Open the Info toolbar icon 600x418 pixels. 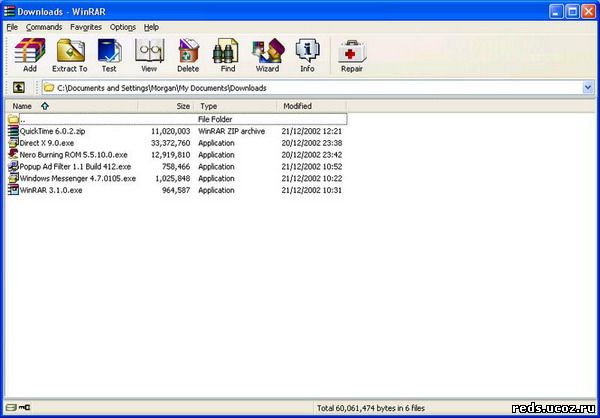(307, 51)
